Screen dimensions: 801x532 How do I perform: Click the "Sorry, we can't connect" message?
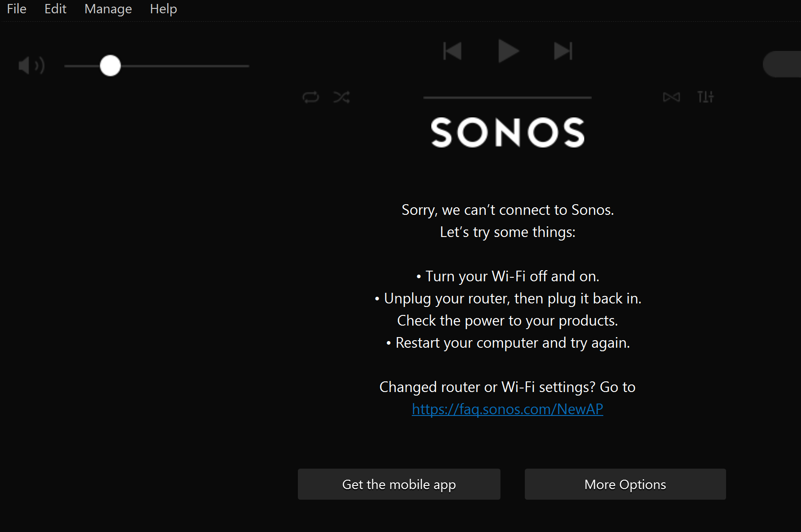pyautogui.click(x=508, y=210)
